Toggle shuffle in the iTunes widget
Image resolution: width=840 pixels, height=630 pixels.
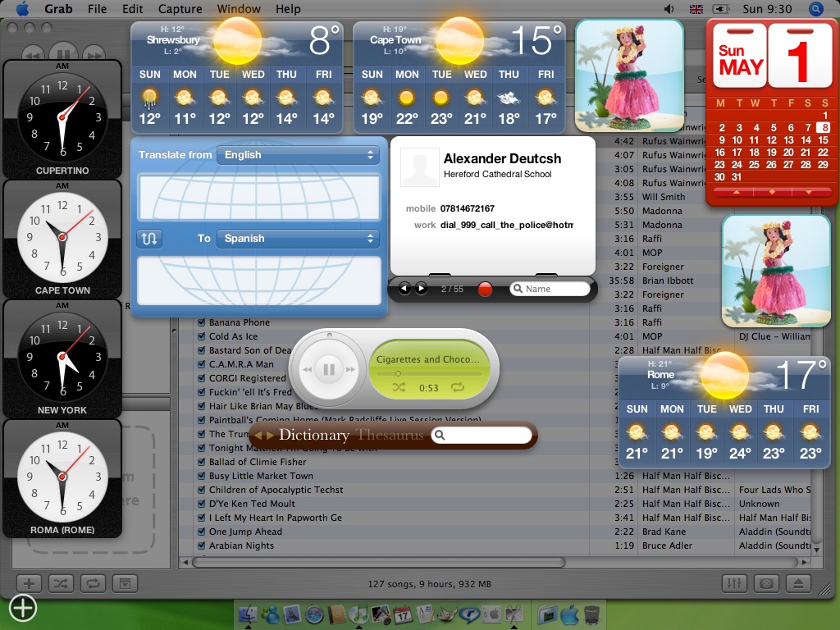tap(398, 387)
